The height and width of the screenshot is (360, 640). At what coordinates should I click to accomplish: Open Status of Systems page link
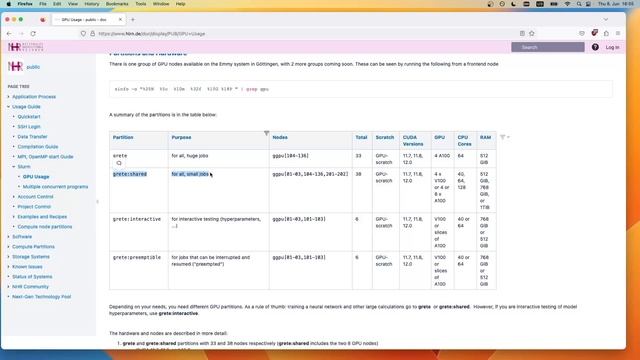pos(32,277)
